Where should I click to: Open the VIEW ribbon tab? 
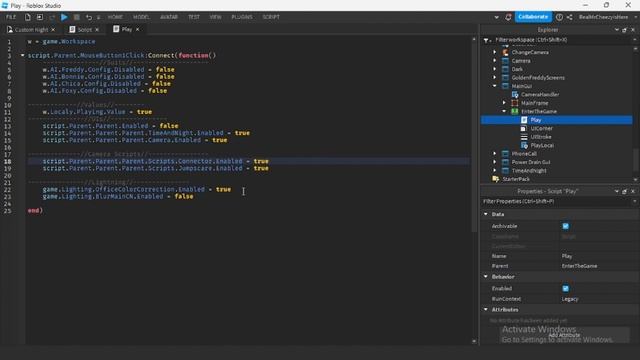click(x=216, y=17)
